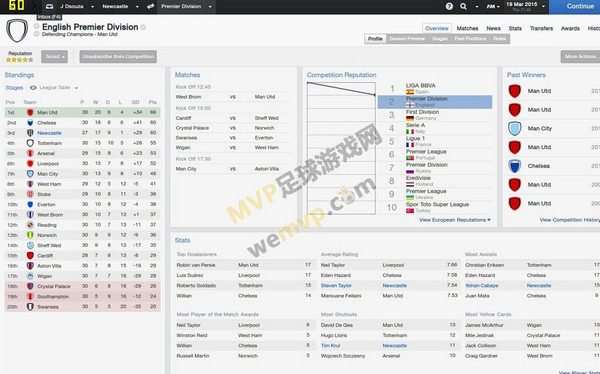Open the More Actions dropdown

[580, 57]
